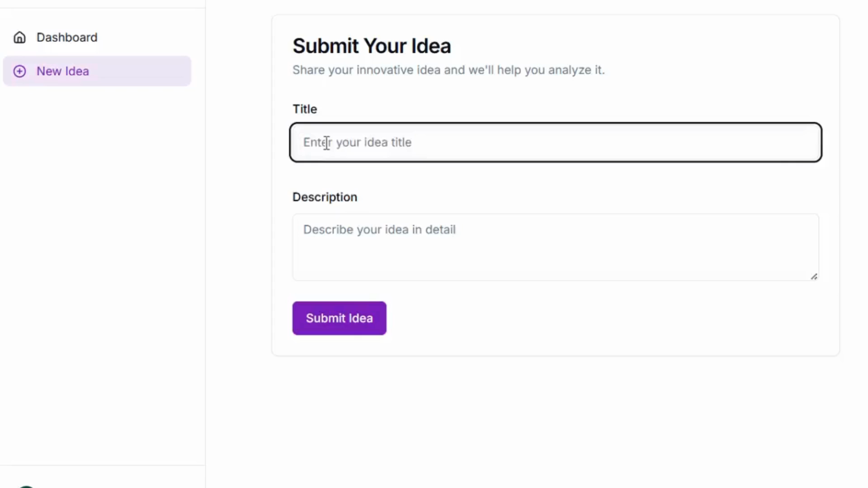Open Dashboard from the sidebar
The width and height of the screenshot is (868, 488).
click(x=67, y=38)
